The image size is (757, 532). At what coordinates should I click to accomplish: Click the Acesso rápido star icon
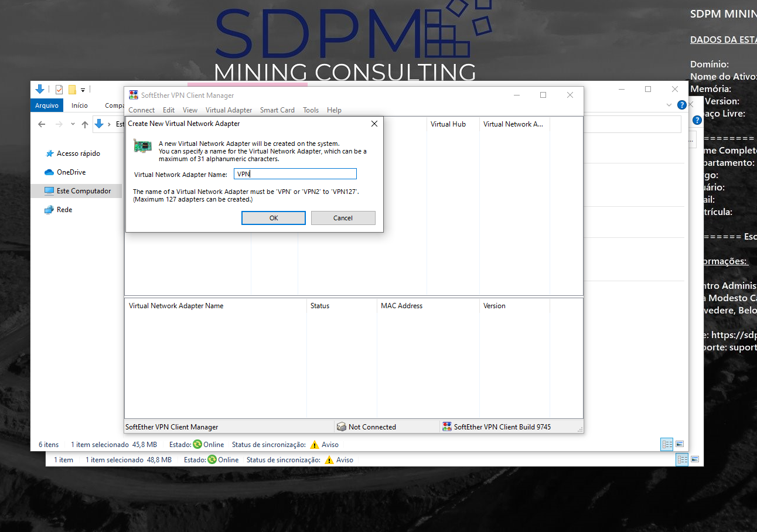point(49,154)
